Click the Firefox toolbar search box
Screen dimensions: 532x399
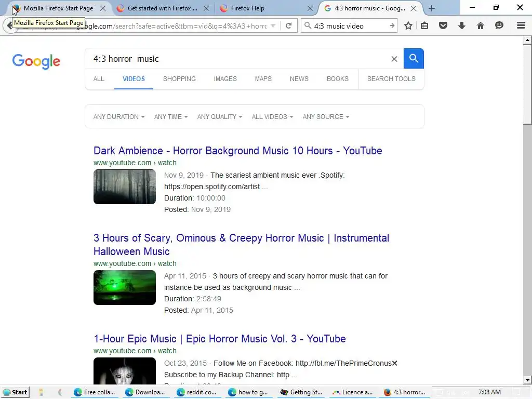[x=350, y=26]
